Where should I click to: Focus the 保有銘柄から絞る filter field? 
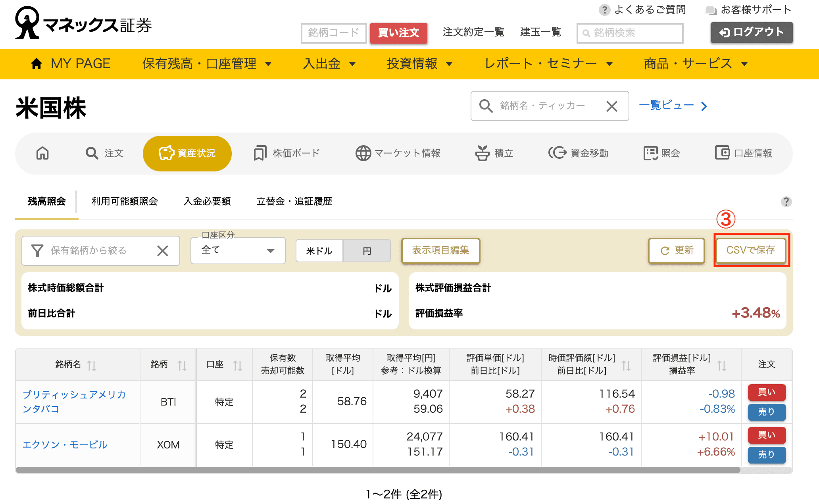click(101, 250)
